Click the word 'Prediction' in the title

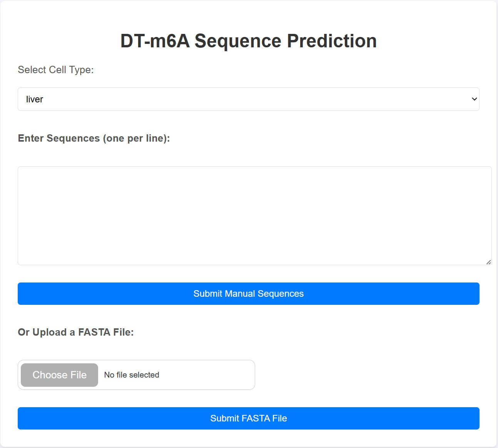[332, 41]
